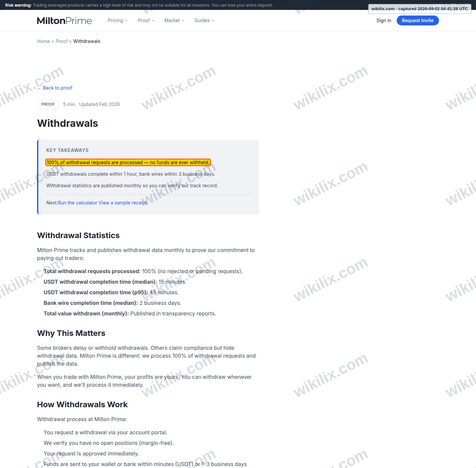Screen dimensions: 476x468
Task: Expand the Market menu
Action: [x=174, y=20]
